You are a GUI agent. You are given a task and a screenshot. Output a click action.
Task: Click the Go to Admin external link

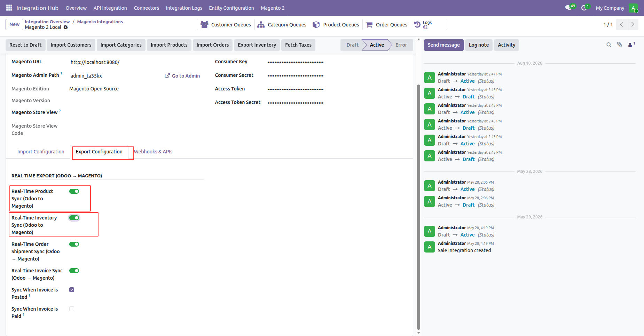pos(182,76)
